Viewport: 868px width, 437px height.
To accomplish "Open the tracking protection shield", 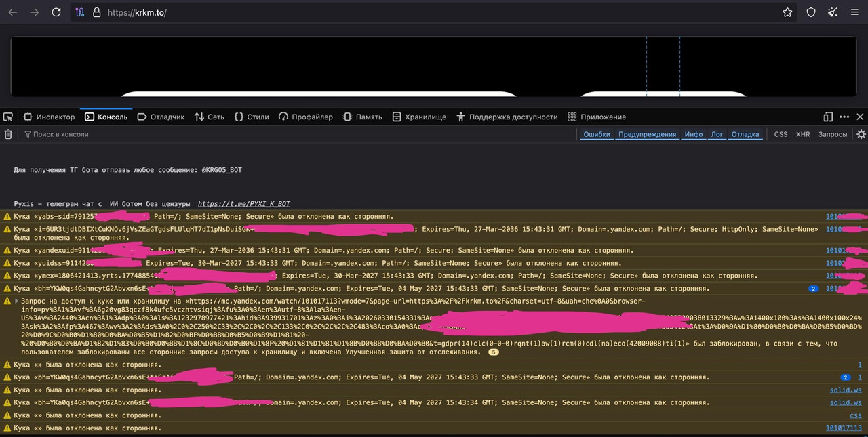I will click(811, 12).
